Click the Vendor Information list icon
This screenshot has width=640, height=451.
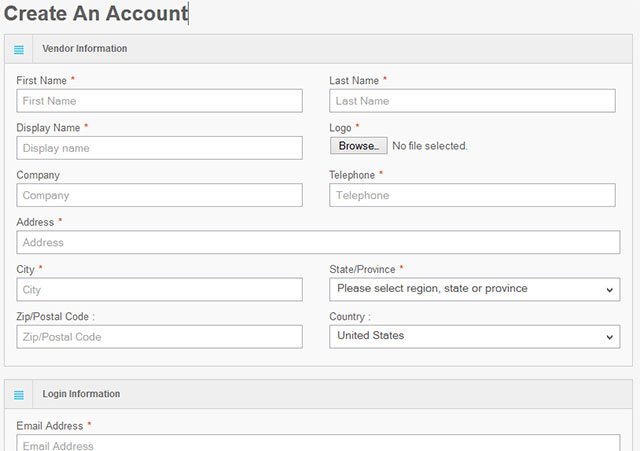tap(19, 50)
